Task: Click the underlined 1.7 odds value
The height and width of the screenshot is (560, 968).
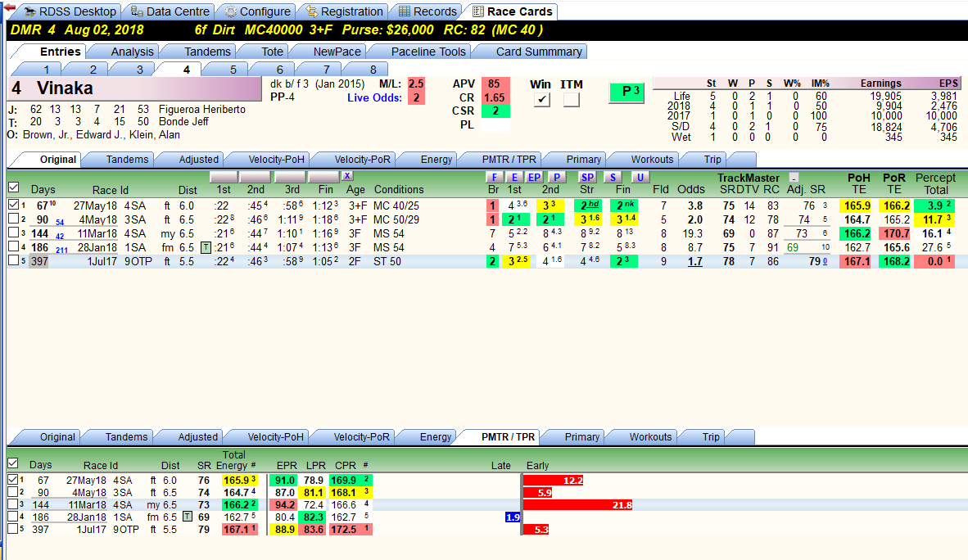Action: click(695, 261)
